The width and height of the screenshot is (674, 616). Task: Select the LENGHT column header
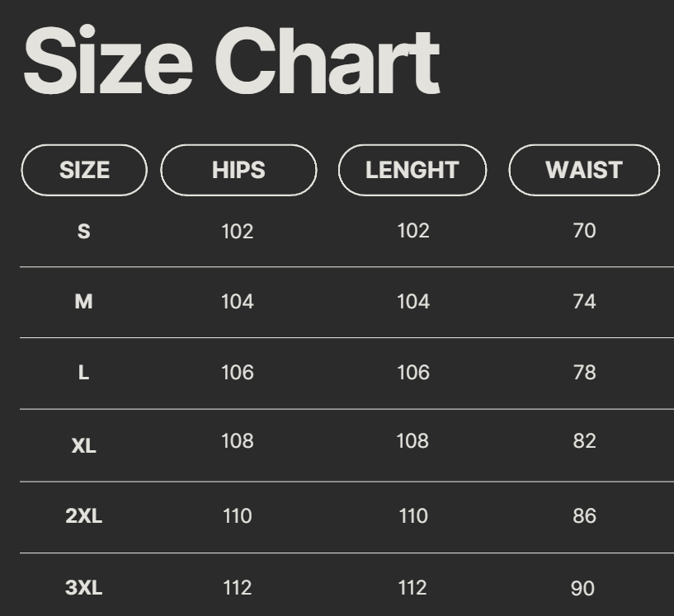coord(412,170)
